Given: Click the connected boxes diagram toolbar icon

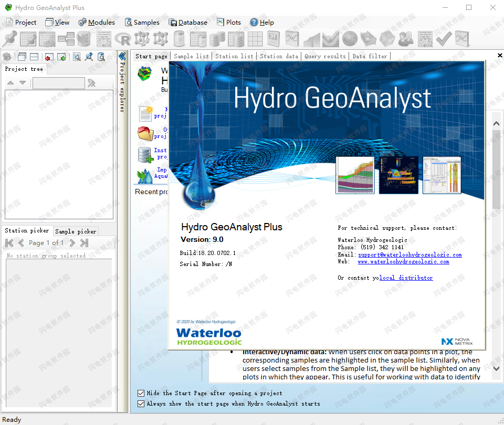Looking at the screenshot, I should [66, 39].
